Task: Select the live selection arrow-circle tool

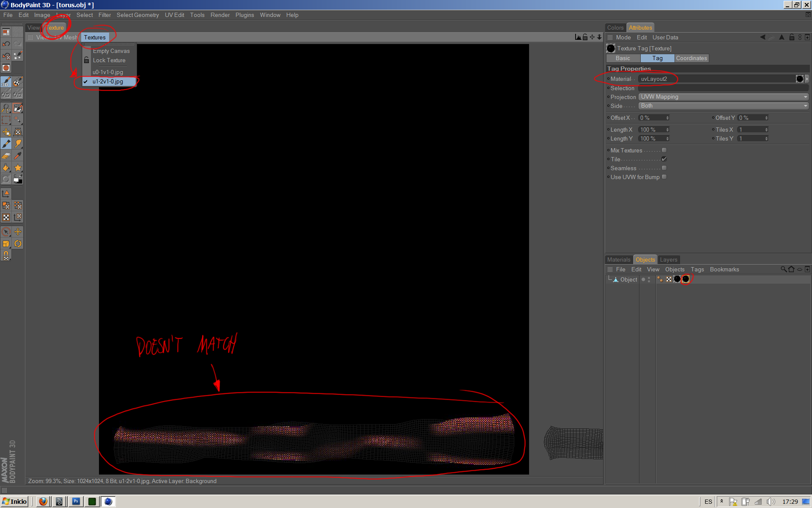Action: pos(6,232)
